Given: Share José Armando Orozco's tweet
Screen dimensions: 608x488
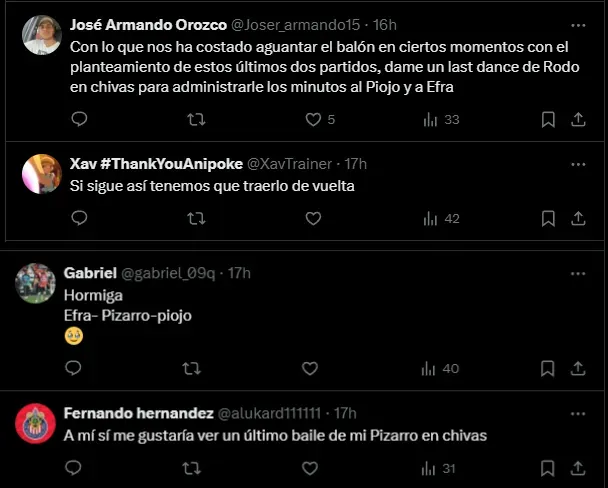Looking at the screenshot, I should pos(578,119).
